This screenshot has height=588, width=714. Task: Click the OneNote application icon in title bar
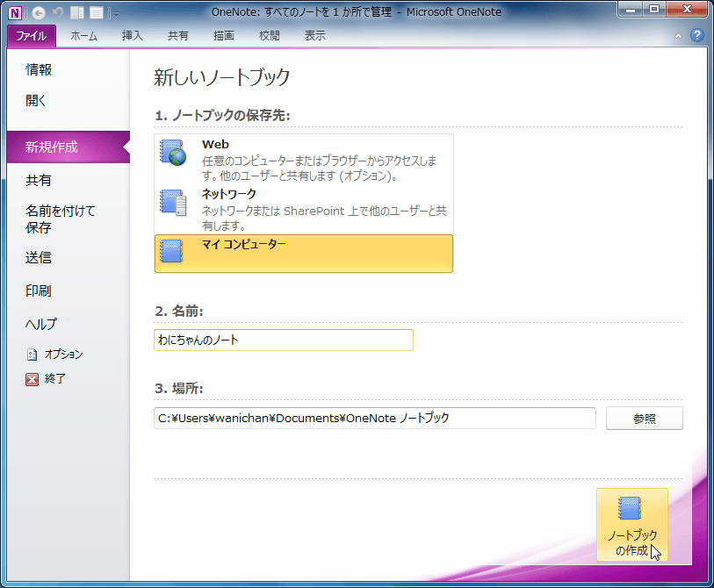click(15, 13)
